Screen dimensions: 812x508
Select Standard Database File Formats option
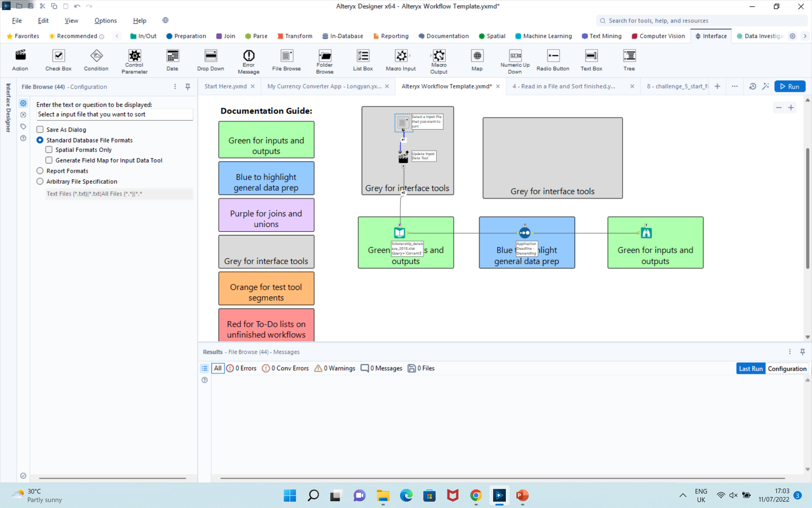(40, 140)
